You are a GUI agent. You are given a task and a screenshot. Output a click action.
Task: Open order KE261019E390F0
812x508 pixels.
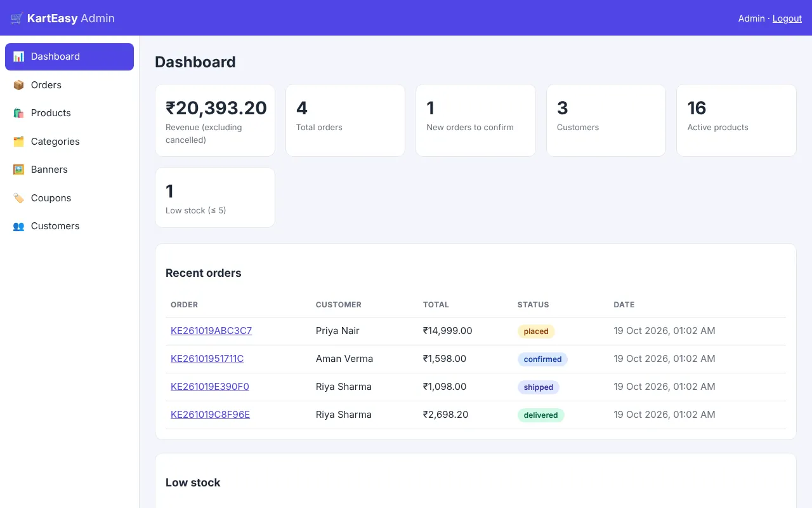click(210, 387)
